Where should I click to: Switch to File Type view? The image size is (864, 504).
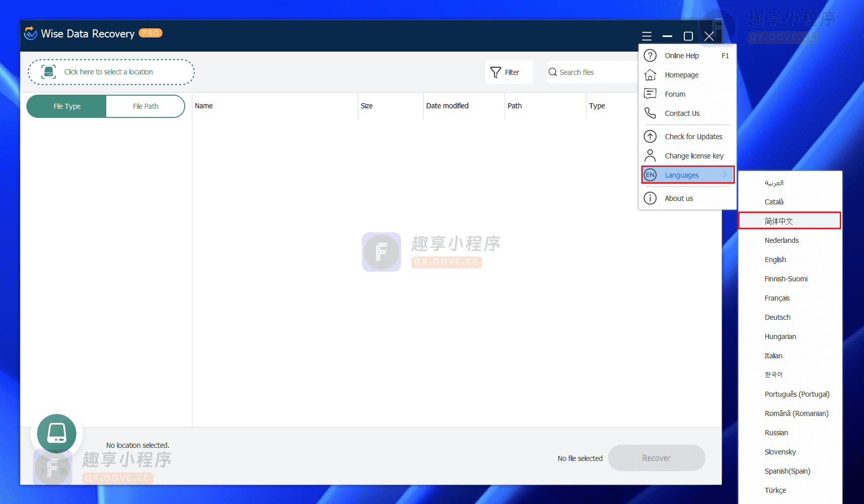point(67,106)
